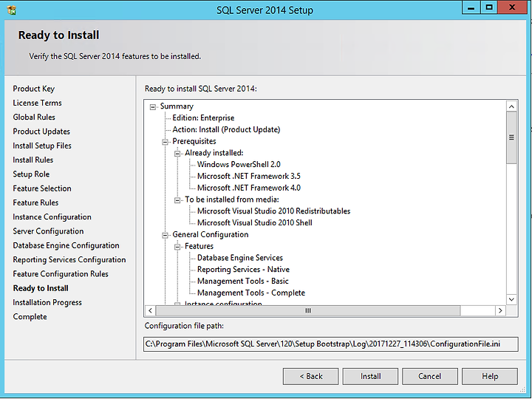Select Microsoft .NET Framework 4.0 item

click(249, 188)
